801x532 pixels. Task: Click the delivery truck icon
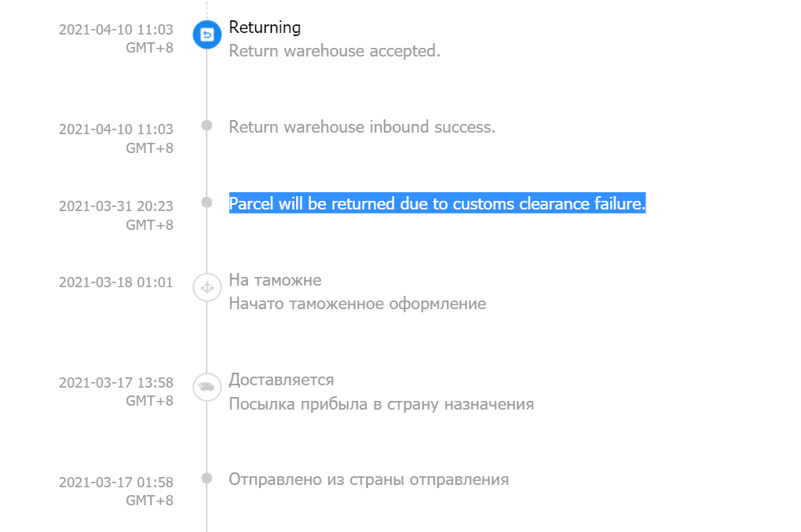(x=207, y=387)
